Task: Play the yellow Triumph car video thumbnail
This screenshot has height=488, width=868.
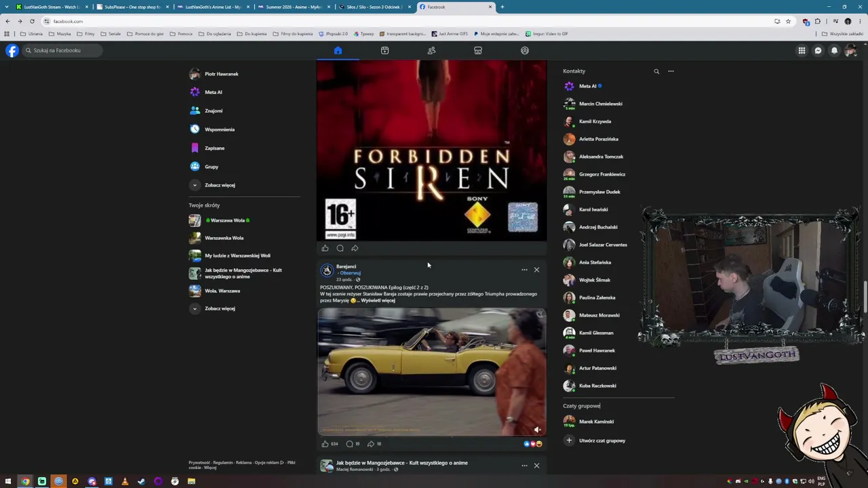Action: [431, 371]
